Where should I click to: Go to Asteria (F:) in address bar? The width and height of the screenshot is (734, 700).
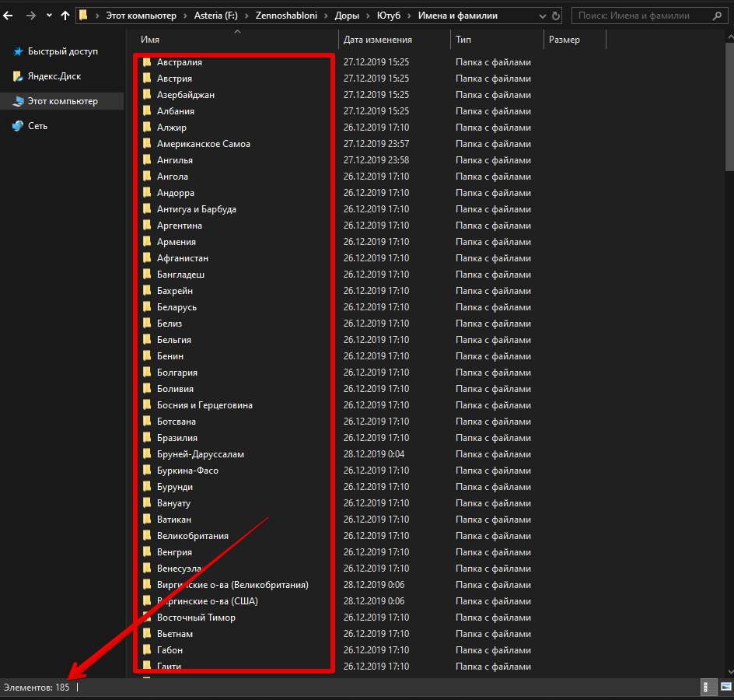215,16
